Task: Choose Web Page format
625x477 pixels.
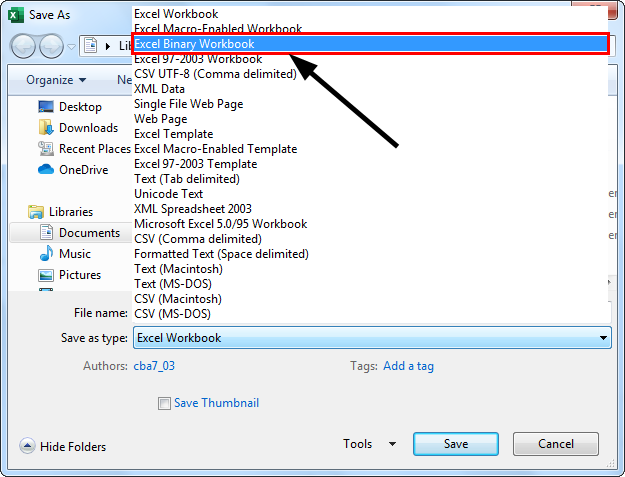Action: 369,119
